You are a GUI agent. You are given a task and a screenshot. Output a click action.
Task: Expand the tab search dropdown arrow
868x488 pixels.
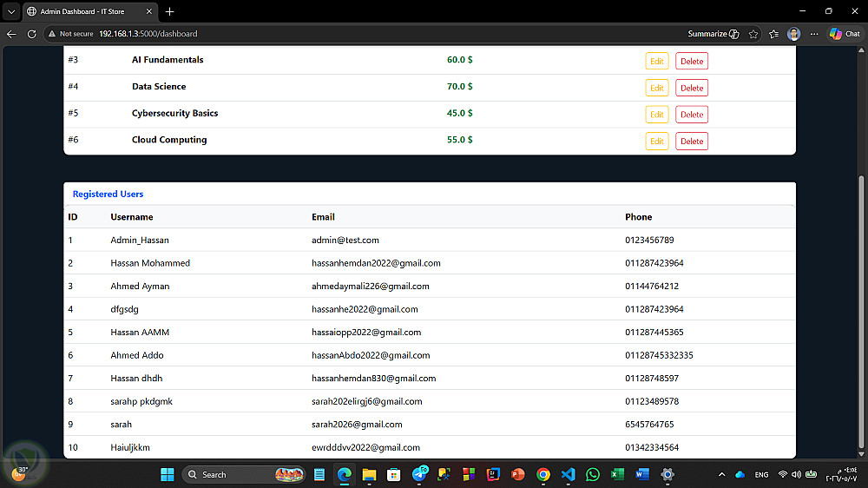11,11
